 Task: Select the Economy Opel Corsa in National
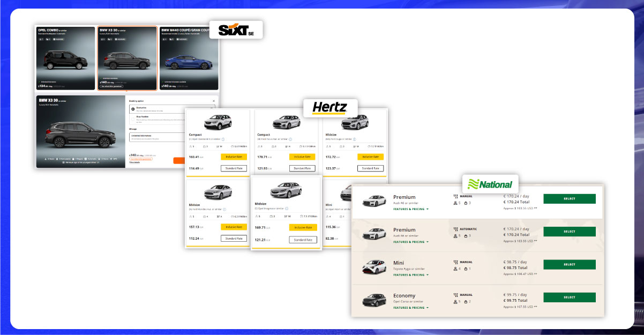pos(569,297)
